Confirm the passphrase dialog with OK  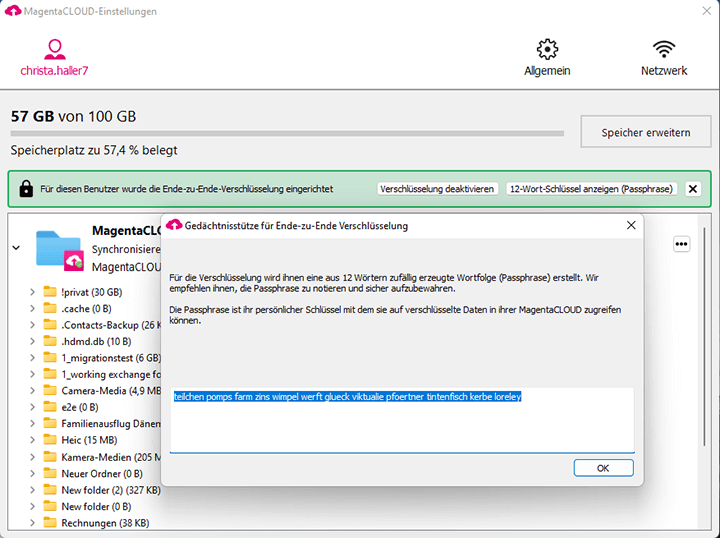click(x=603, y=468)
